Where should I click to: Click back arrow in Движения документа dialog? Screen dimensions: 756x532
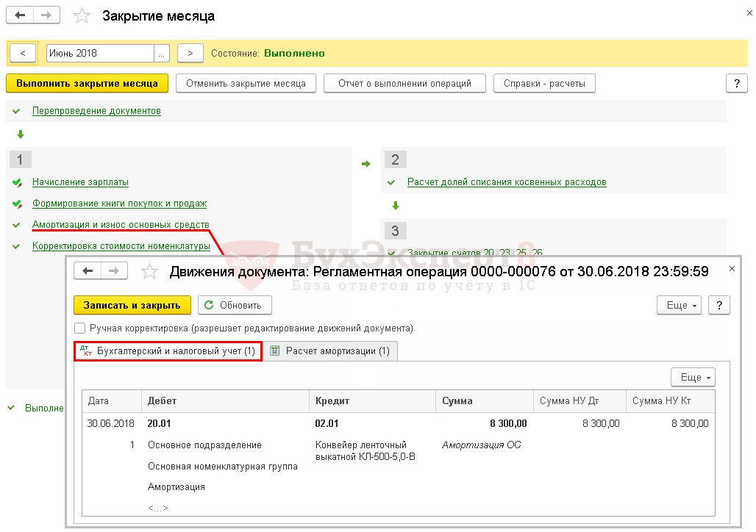[x=88, y=271]
